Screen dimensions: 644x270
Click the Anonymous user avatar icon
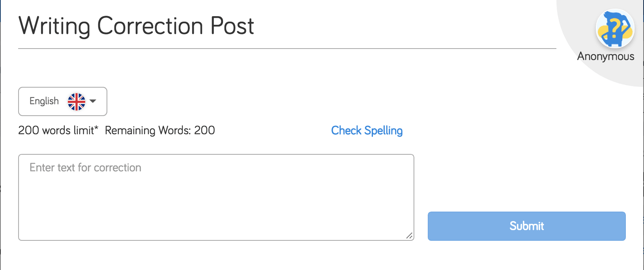[x=615, y=28]
